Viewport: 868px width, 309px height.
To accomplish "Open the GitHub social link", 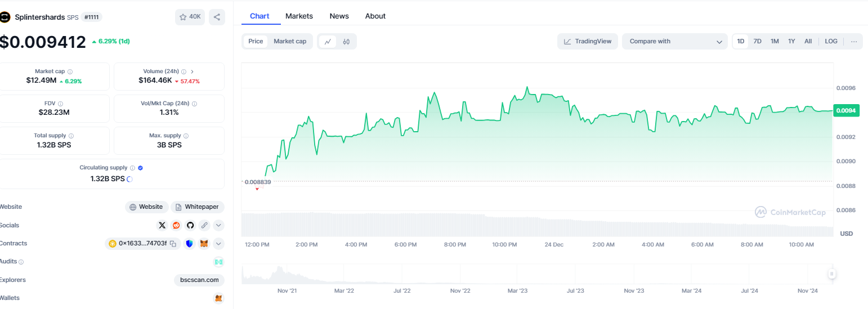I will 190,225.
